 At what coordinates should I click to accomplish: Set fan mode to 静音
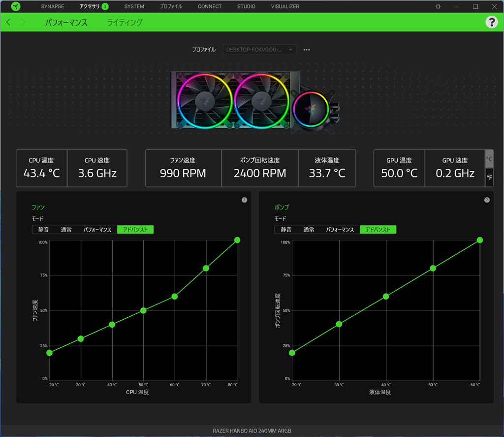pos(43,230)
